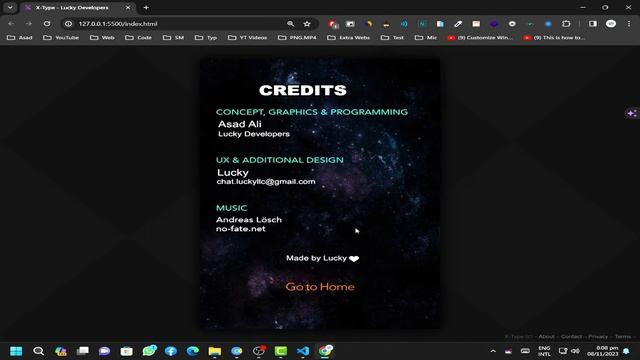
Task: Open the Test bookmarks folder
Action: coord(392,38)
